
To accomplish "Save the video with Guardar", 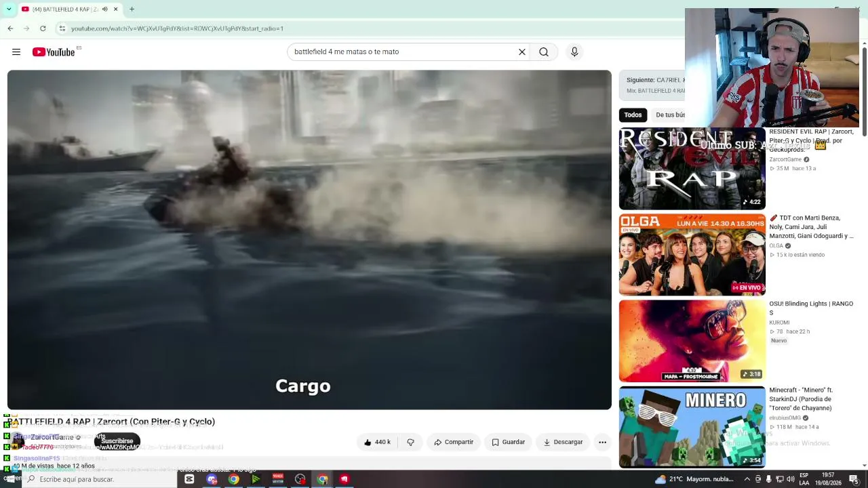I will pos(508,442).
